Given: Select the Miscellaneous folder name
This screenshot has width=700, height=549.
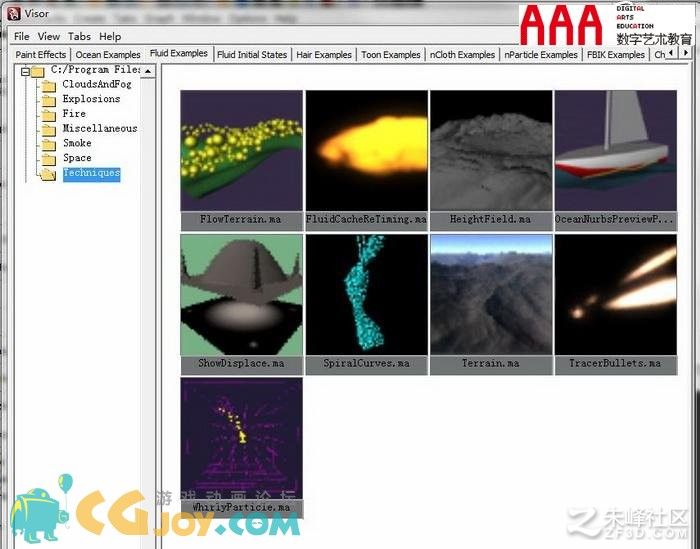Looking at the screenshot, I should tap(100, 129).
